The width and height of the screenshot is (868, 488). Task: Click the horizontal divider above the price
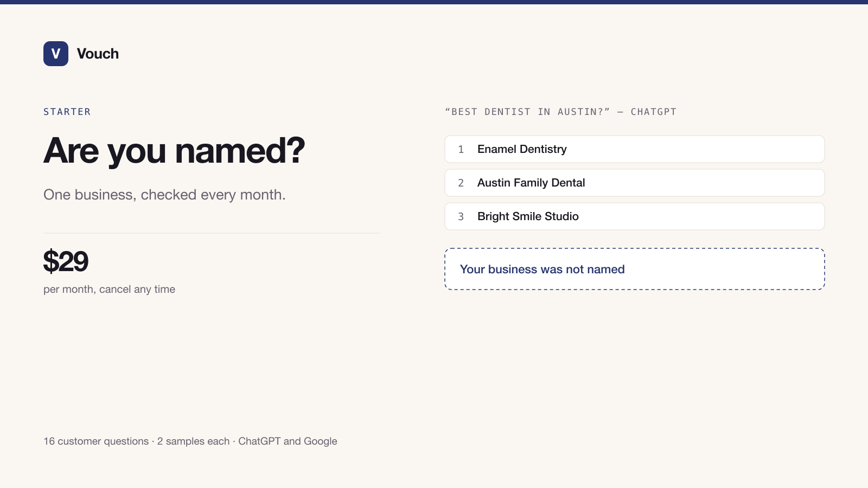coord(212,233)
